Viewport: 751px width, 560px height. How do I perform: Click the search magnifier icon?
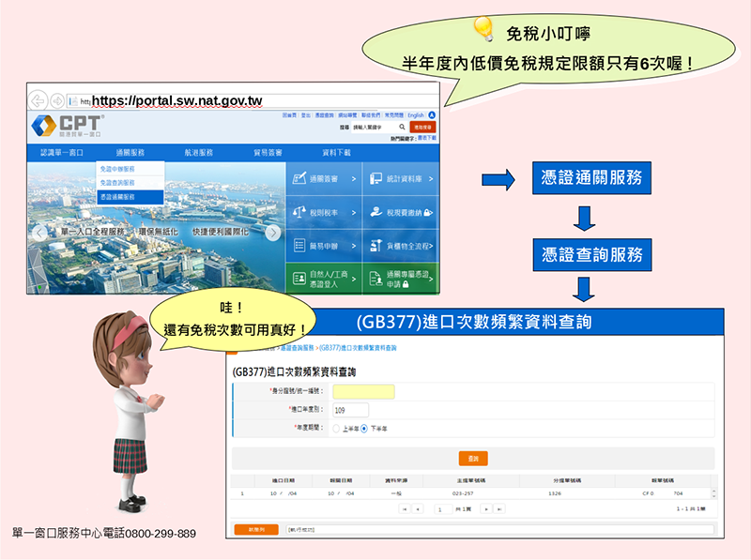tap(402, 126)
